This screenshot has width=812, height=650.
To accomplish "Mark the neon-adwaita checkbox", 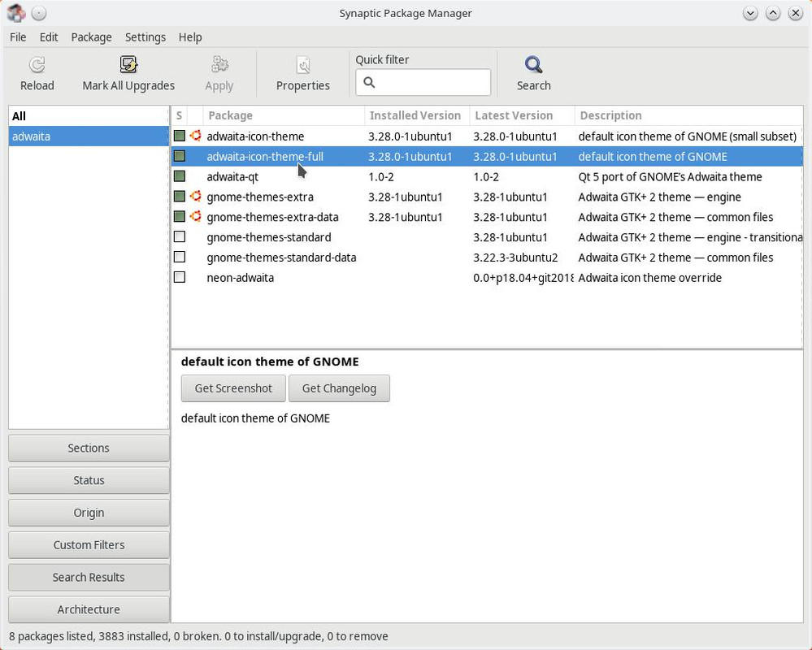I will (x=180, y=277).
